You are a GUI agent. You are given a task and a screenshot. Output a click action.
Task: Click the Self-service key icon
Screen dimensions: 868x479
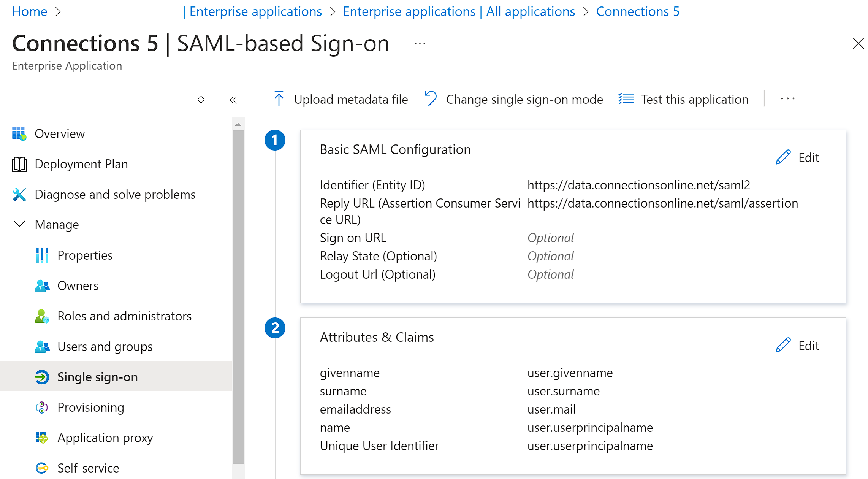(x=42, y=468)
